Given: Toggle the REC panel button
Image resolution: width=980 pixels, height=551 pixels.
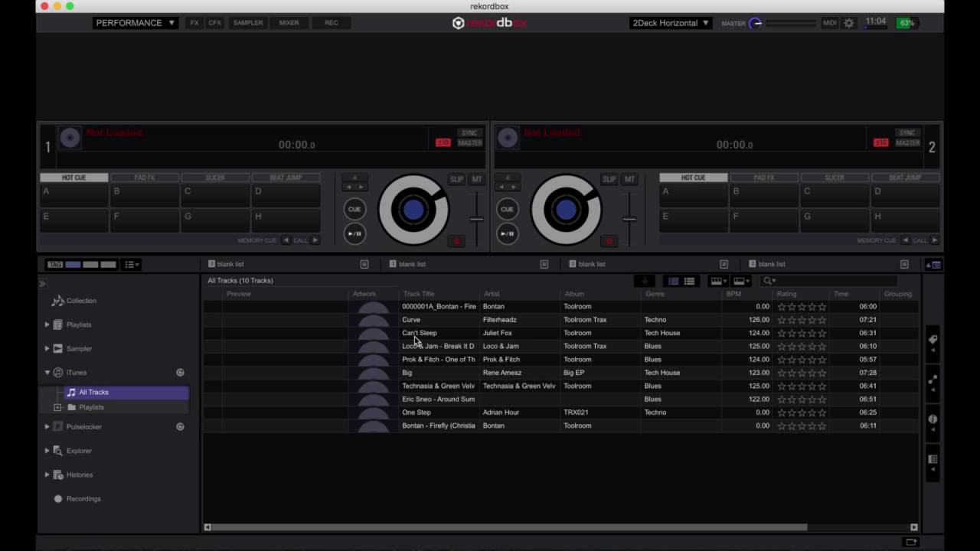Looking at the screenshot, I should (332, 23).
